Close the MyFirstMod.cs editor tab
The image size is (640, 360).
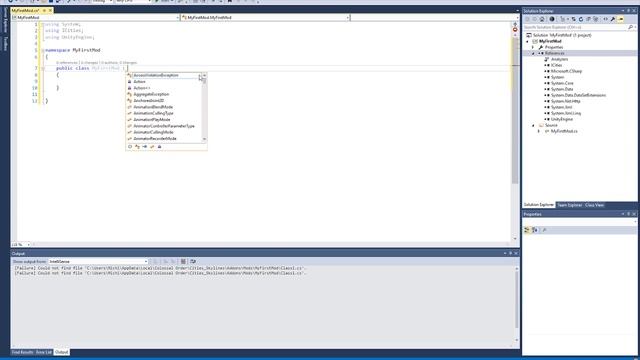coord(50,11)
